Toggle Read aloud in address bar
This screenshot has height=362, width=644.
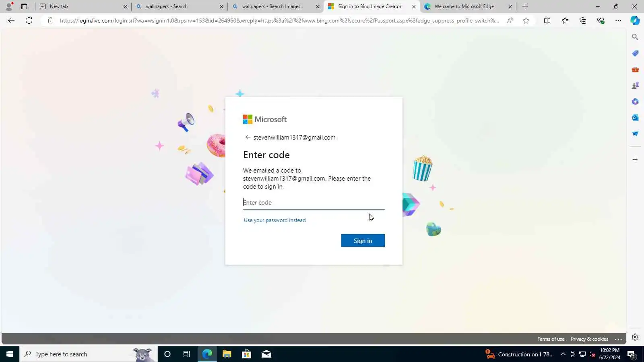tap(510, 21)
